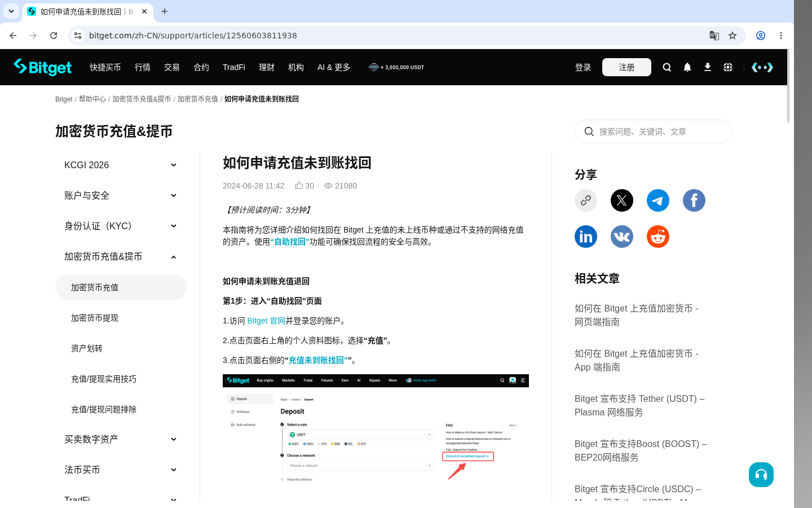Share article on Telegram
812x508 pixels.
658,200
